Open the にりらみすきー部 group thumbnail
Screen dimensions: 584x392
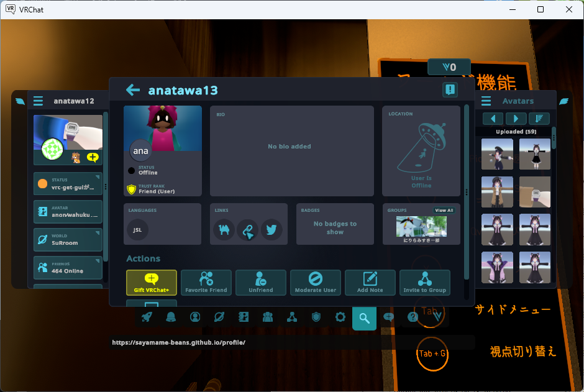point(421,226)
